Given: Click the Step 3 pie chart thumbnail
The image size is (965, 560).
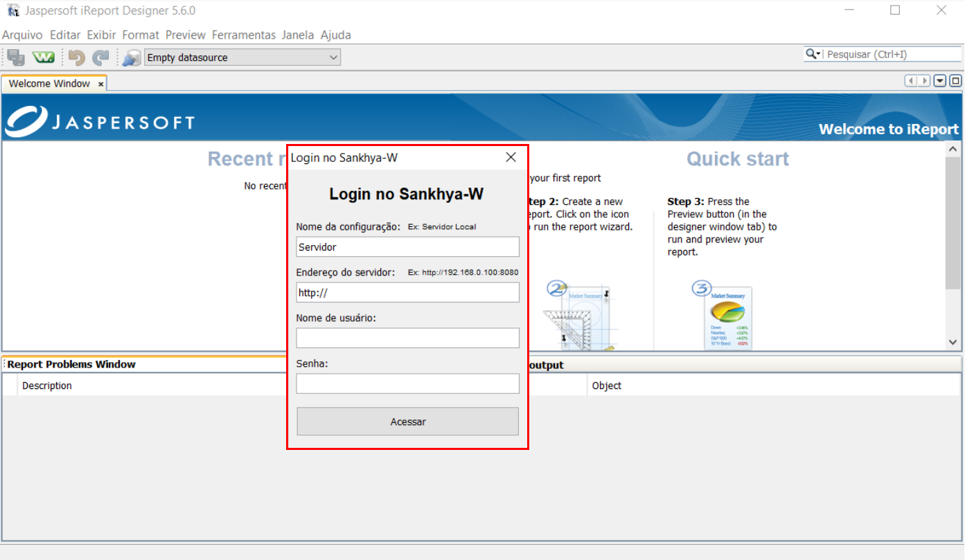Looking at the screenshot, I should click(723, 316).
